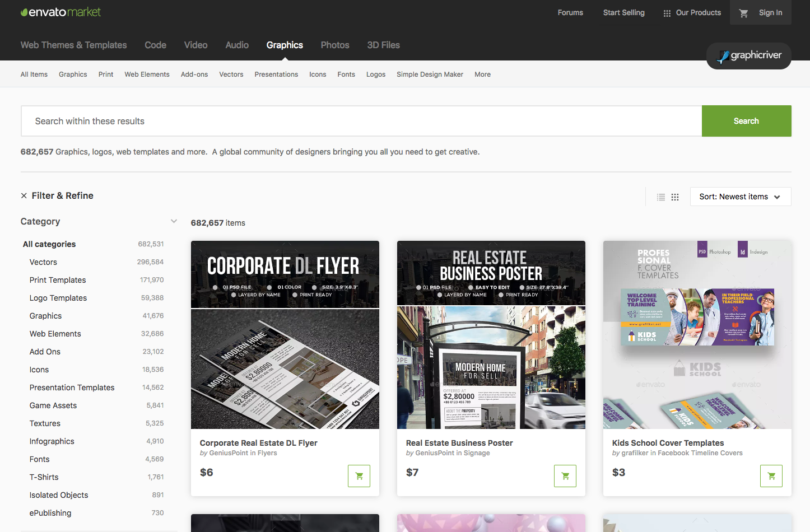Open Real Estate Business Poster thumbnail
The height and width of the screenshot is (532, 810).
pos(491,335)
